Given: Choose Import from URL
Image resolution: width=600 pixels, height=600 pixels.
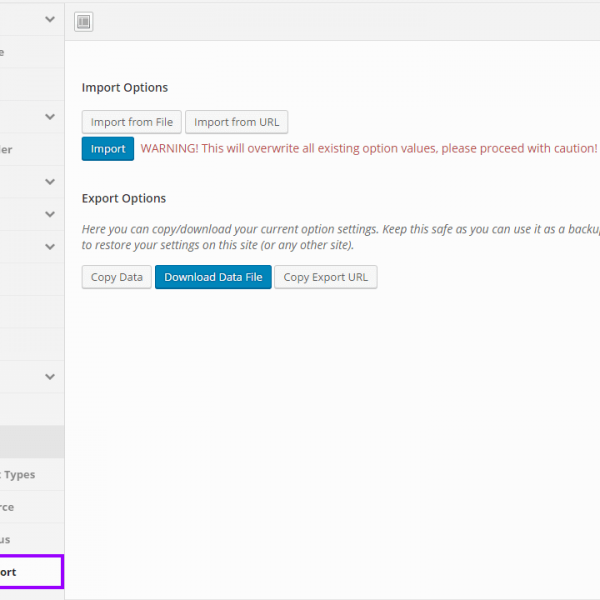Looking at the screenshot, I should click(236, 122).
